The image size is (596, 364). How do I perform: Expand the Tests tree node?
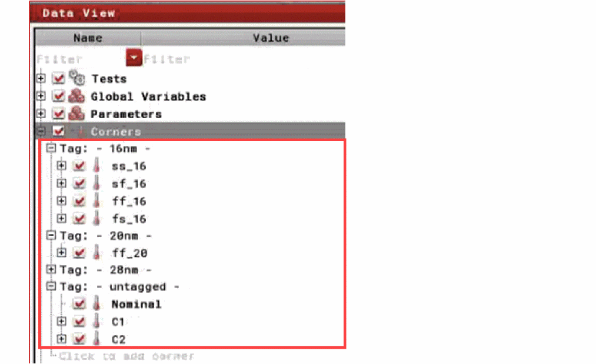point(41,78)
